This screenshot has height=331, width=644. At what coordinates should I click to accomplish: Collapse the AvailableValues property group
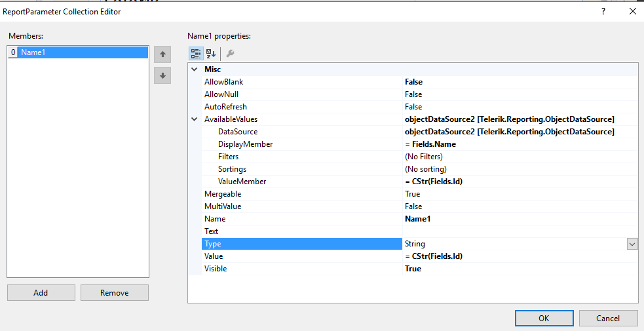tap(194, 119)
